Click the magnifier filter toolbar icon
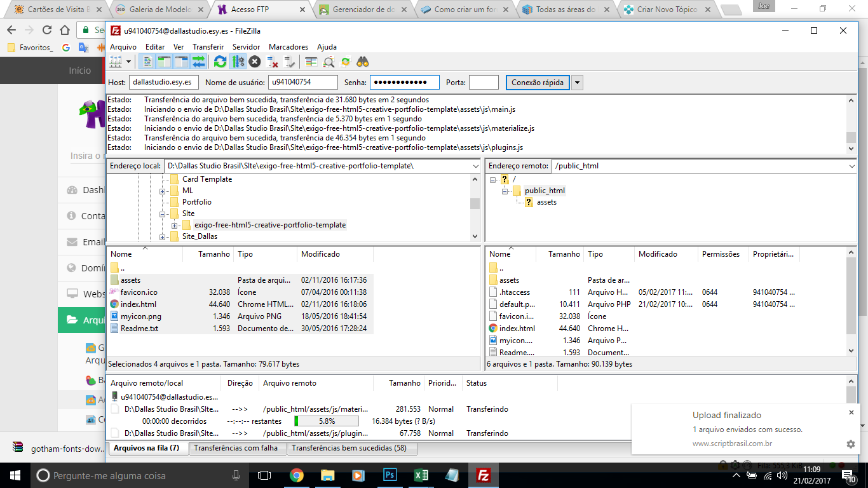868x488 pixels. 329,62
